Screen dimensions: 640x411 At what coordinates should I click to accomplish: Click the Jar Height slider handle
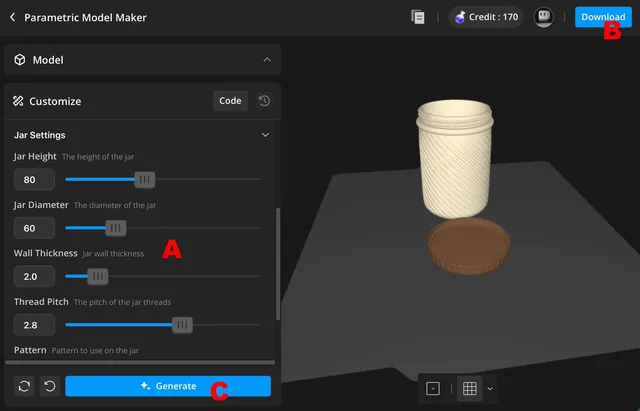[145, 180]
